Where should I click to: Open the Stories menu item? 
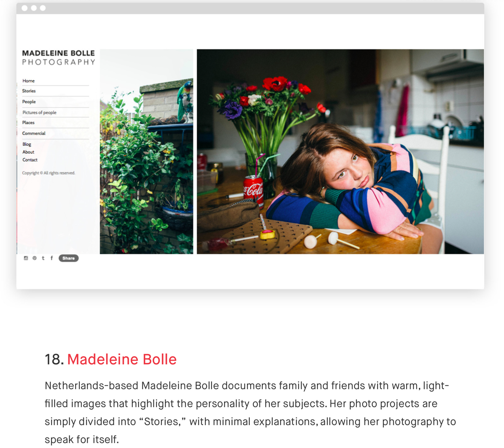29,91
